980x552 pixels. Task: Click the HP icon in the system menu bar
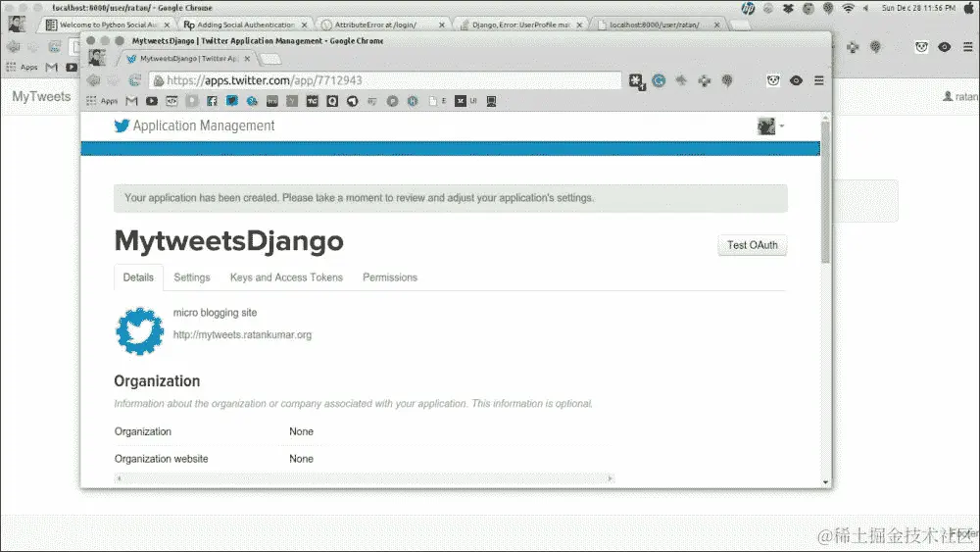point(748,8)
